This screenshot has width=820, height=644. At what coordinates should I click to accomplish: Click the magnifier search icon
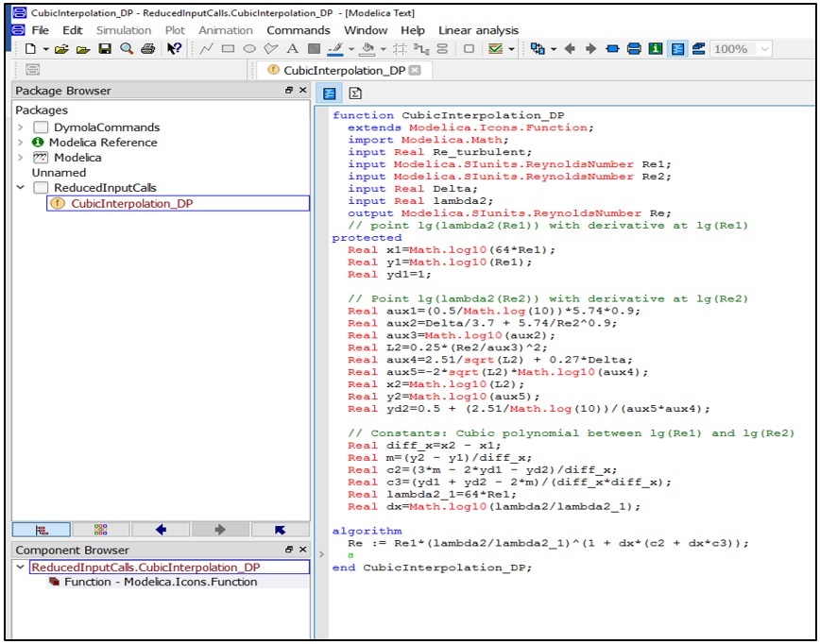[x=127, y=49]
